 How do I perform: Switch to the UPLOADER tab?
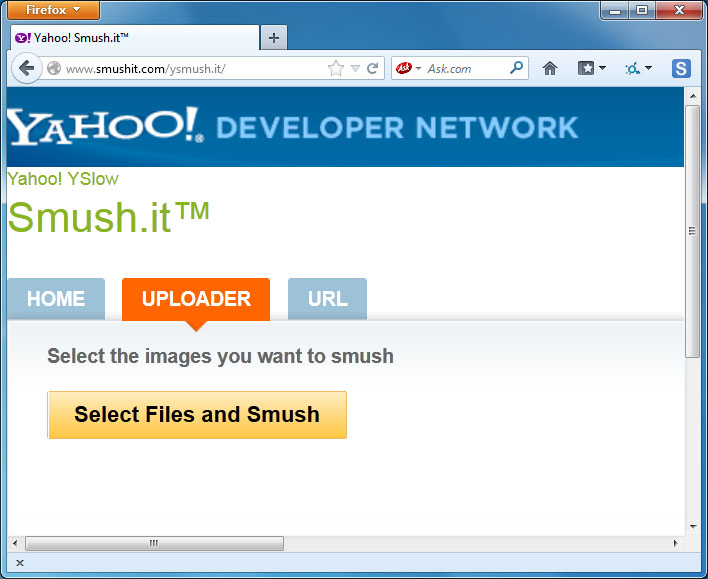pos(196,299)
